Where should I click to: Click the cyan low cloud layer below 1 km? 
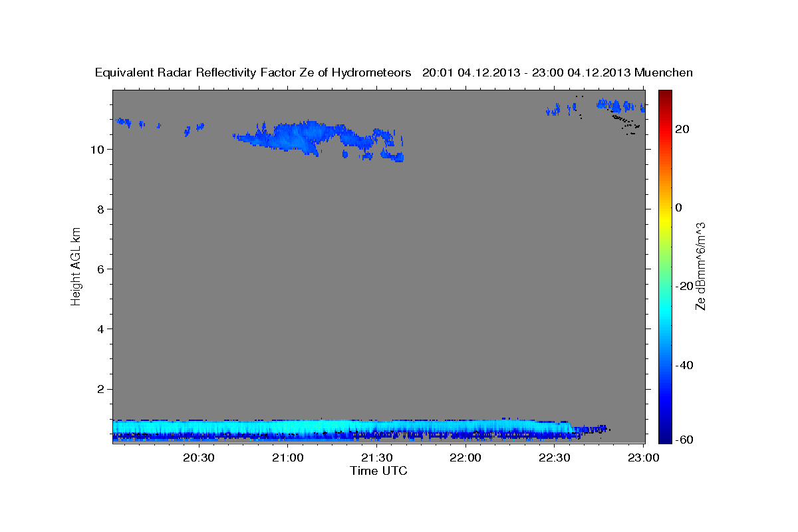pyautogui.click(x=342, y=426)
